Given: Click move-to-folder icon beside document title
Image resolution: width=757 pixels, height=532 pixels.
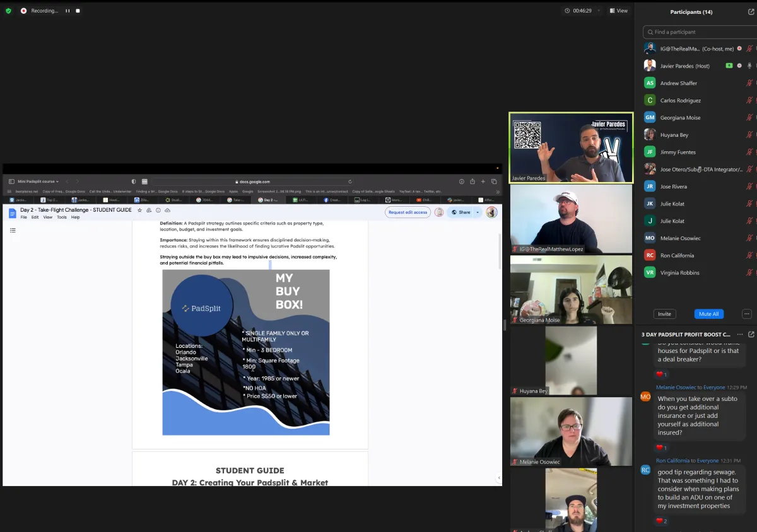Looking at the screenshot, I should pos(149,211).
